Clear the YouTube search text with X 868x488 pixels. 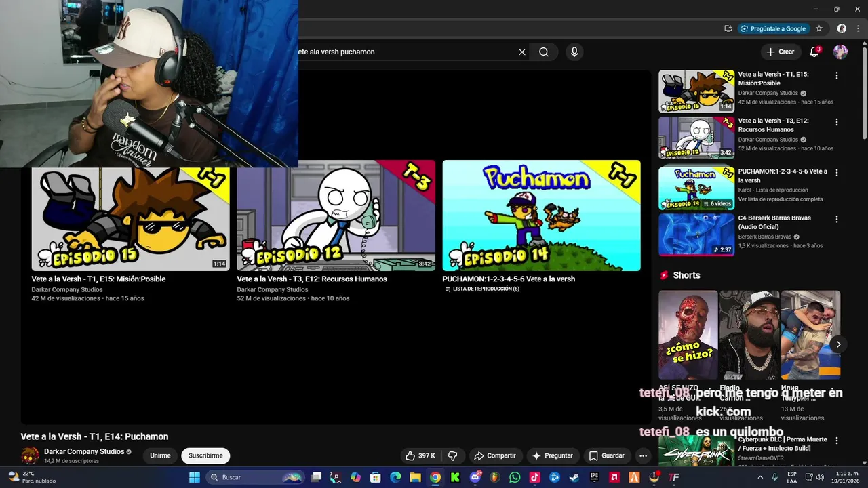[522, 52]
